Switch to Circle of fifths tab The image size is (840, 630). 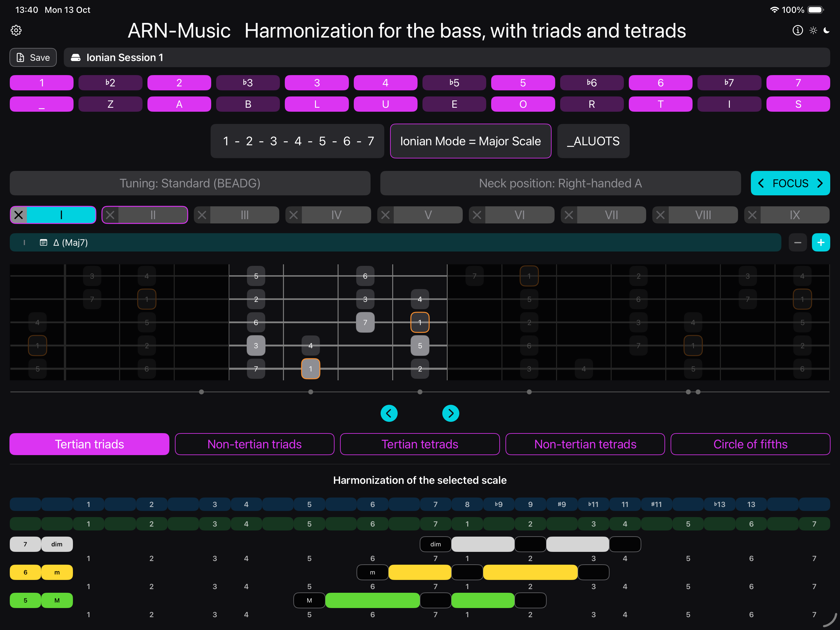tap(750, 444)
